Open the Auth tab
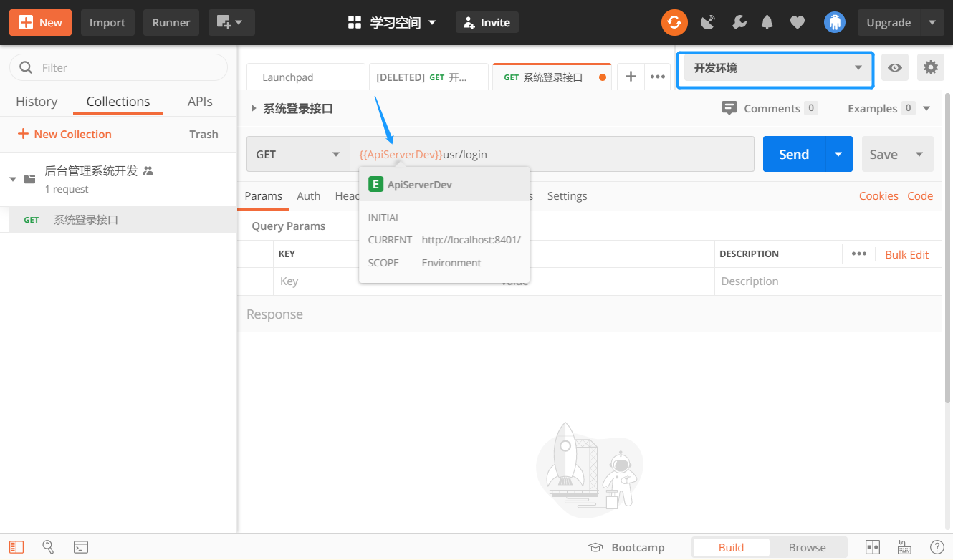Viewport: 953px width, 560px height. tap(308, 195)
